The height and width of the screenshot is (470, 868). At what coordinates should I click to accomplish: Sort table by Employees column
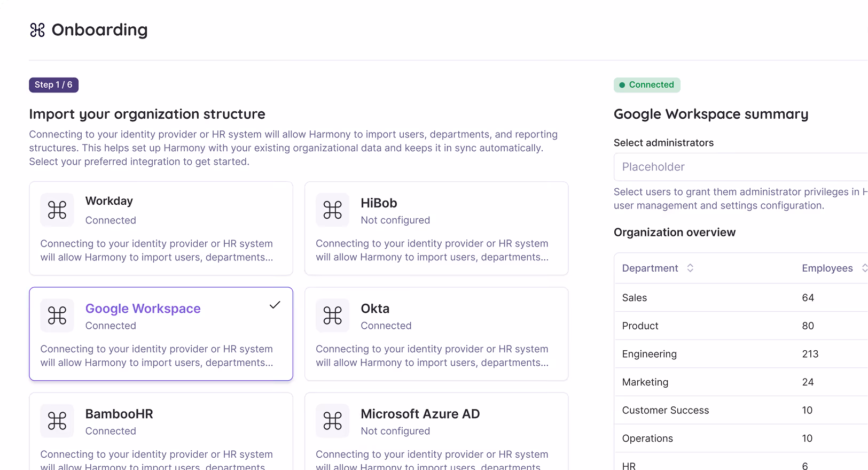(x=864, y=268)
